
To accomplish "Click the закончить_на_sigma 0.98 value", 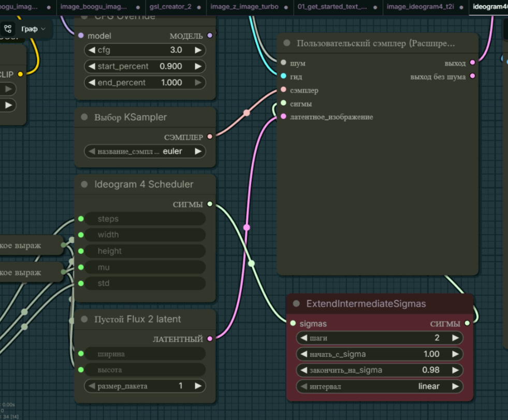I will (x=431, y=370).
